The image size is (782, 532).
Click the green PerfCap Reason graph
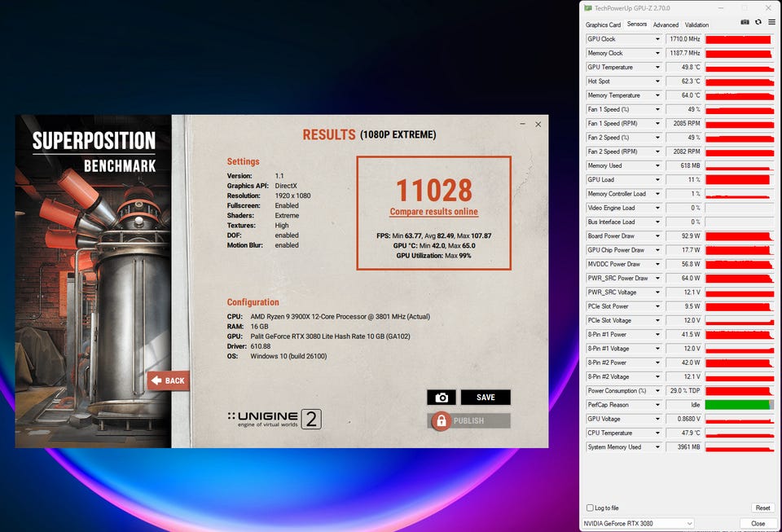pyautogui.click(x=739, y=405)
